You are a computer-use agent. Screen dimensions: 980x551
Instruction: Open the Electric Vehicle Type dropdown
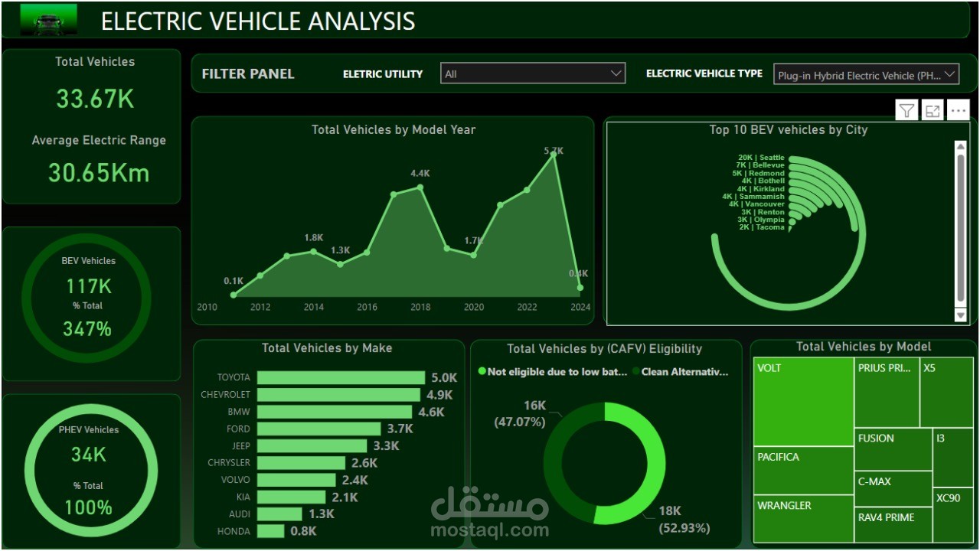(866, 74)
